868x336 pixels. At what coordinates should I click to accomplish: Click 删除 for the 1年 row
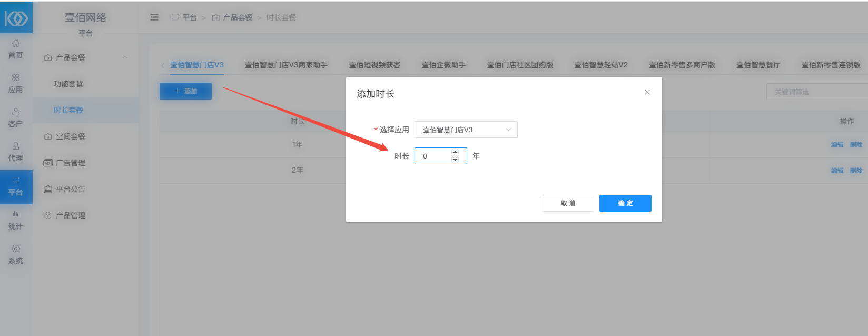click(856, 145)
